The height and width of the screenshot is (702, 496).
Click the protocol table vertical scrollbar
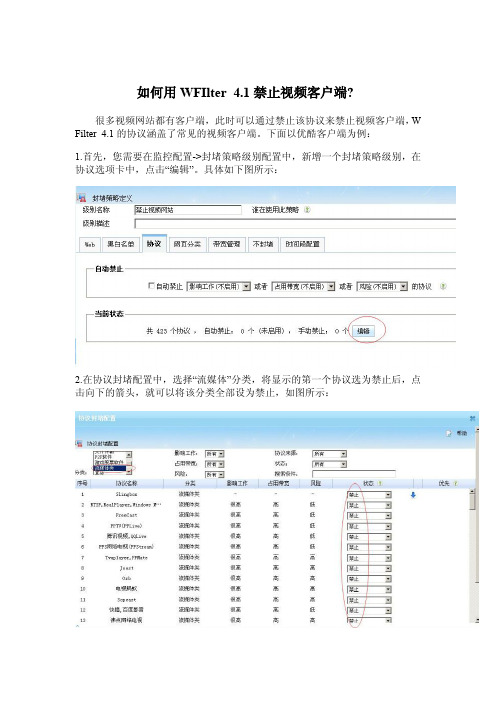pos(472,554)
